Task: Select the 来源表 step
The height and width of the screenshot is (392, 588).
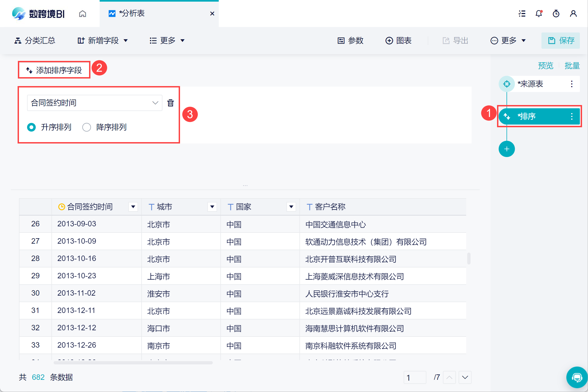Action: [539, 84]
